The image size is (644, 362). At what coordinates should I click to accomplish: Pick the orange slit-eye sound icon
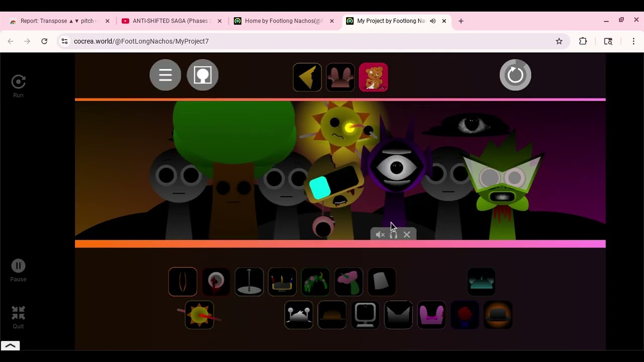pyautogui.click(x=183, y=282)
